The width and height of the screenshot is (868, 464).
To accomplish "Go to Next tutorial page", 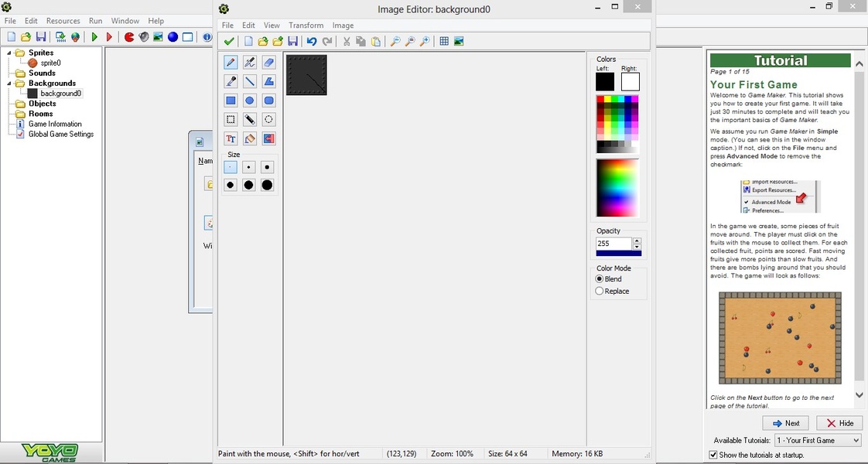I will coord(785,423).
